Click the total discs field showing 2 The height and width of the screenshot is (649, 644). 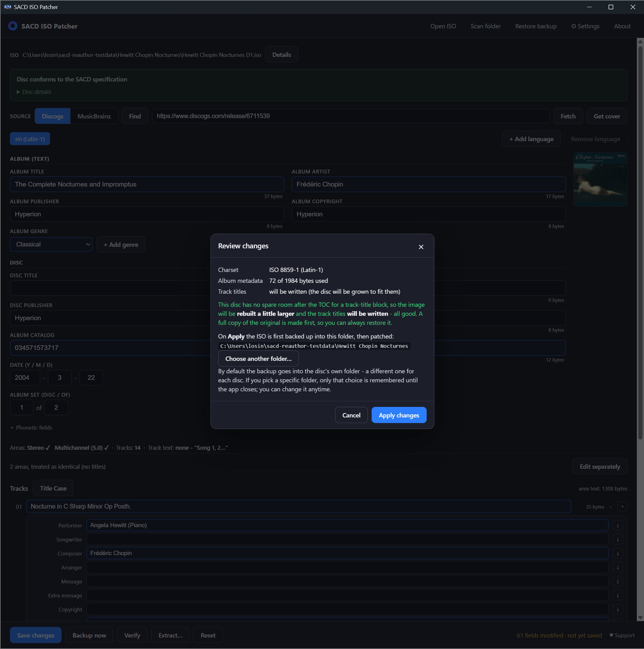pos(56,407)
